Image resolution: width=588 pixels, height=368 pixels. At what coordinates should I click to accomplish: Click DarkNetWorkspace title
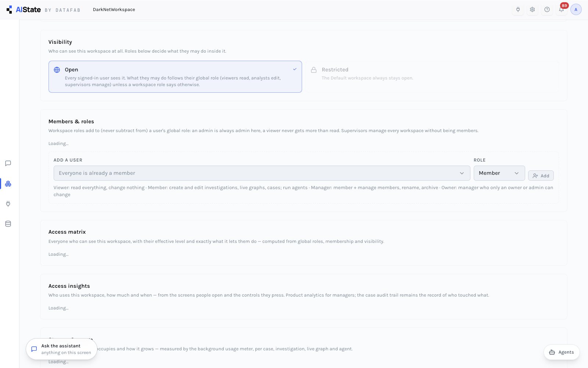pos(114,10)
